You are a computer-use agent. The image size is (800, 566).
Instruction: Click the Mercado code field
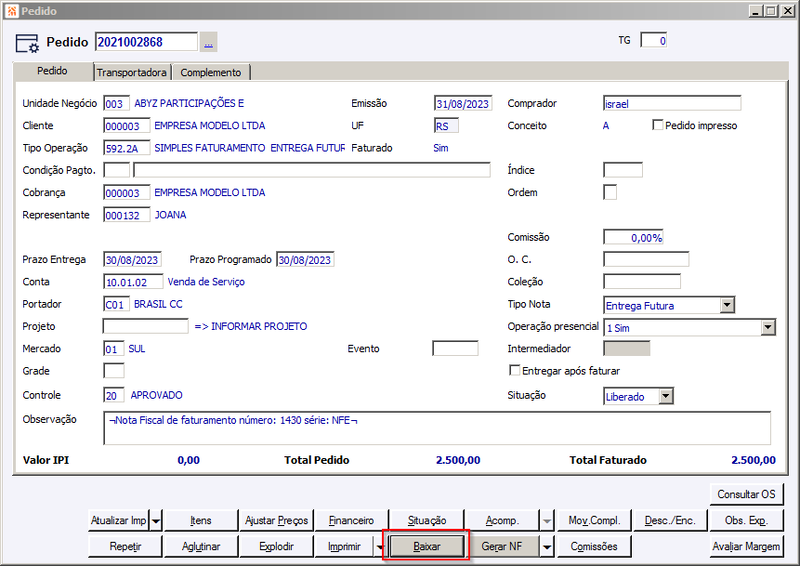click(x=114, y=349)
